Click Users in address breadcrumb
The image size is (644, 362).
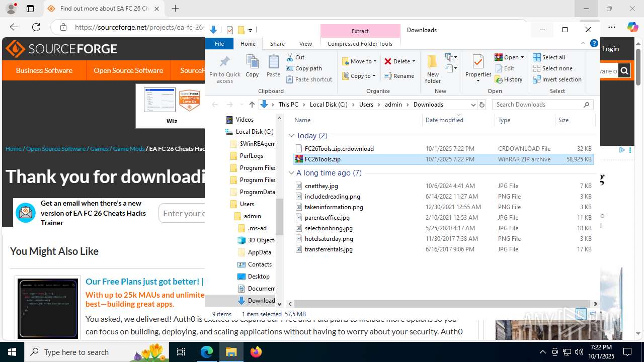[x=366, y=105]
